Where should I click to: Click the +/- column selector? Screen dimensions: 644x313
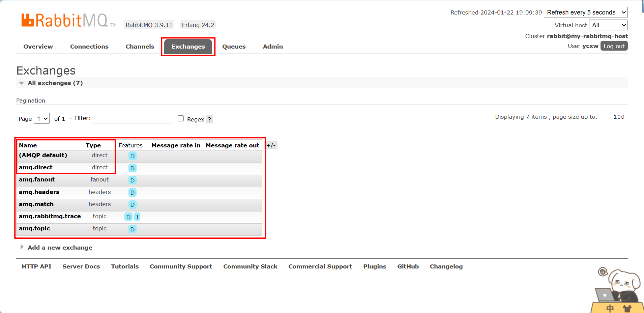click(271, 145)
